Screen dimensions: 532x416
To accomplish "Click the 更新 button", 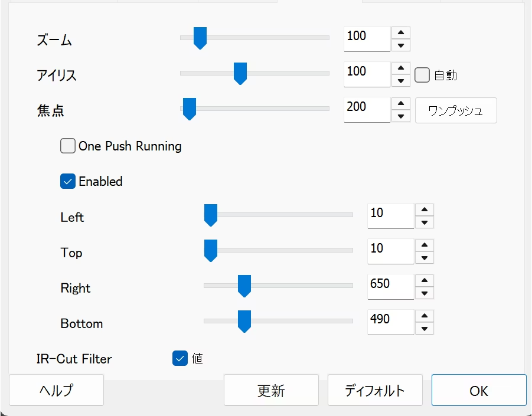I will 271,390.
